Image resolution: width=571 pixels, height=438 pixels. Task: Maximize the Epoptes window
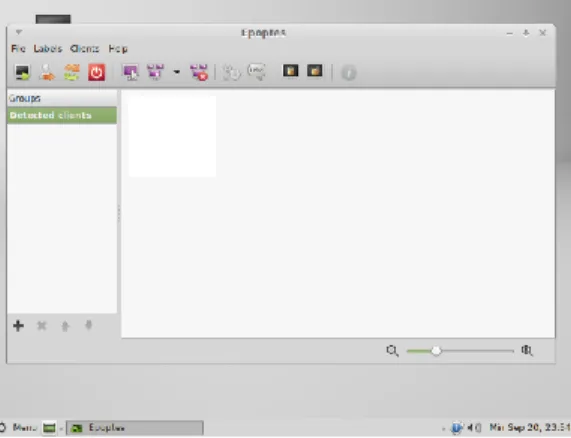[x=526, y=33]
